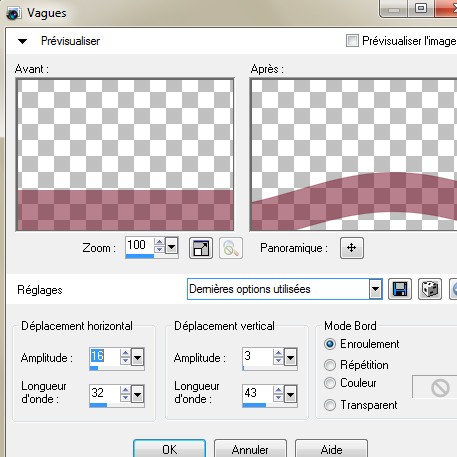The image size is (457, 457).
Task: Select the Transparent edge mode
Action: point(330,405)
